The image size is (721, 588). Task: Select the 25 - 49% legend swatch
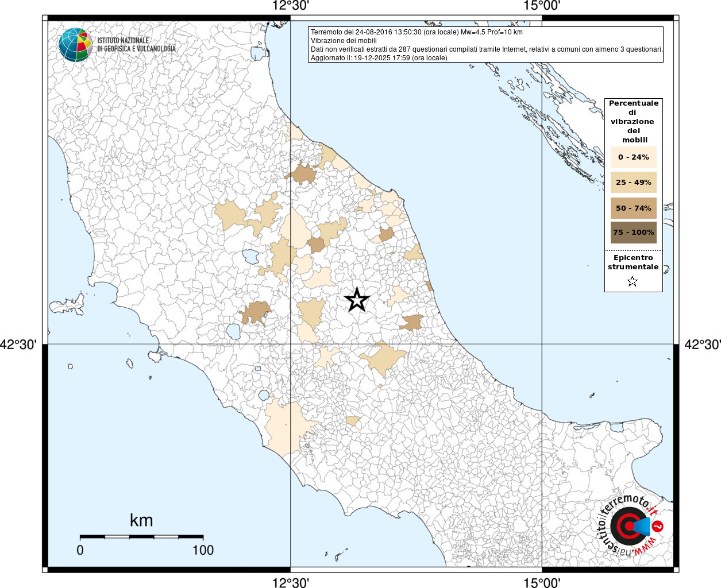coord(634,182)
